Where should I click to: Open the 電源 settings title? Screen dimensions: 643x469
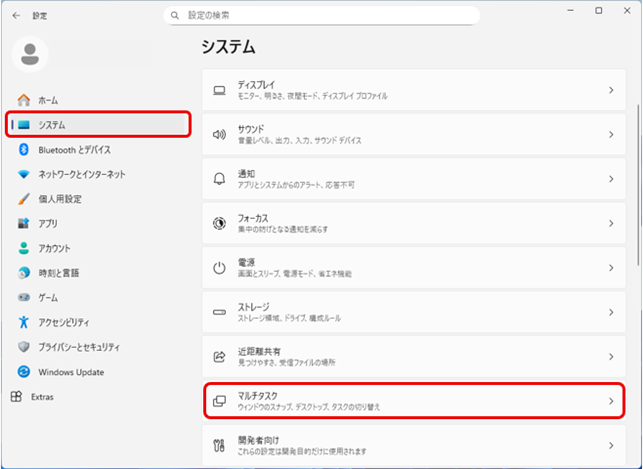coord(246,262)
